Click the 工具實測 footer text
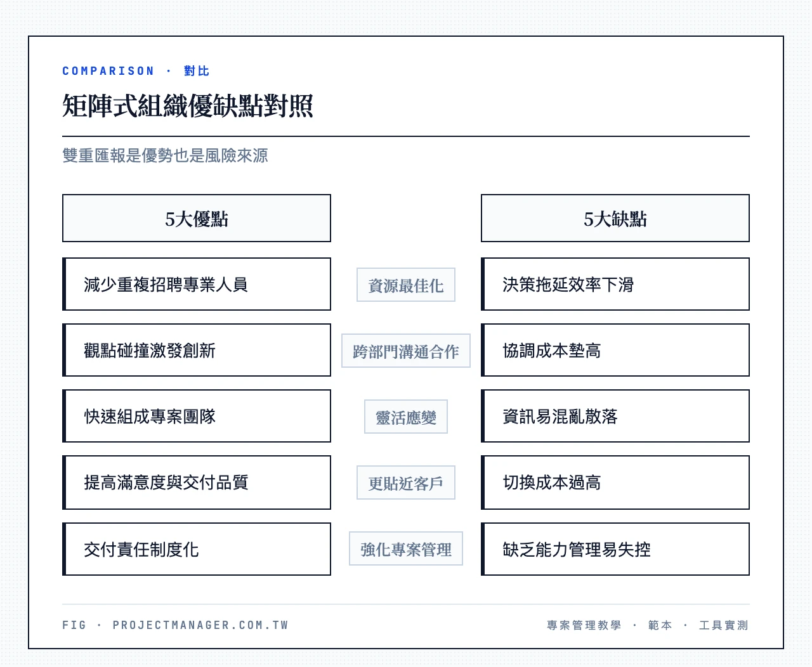The width and height of the screenshot is (812, 667). (724, 625)
